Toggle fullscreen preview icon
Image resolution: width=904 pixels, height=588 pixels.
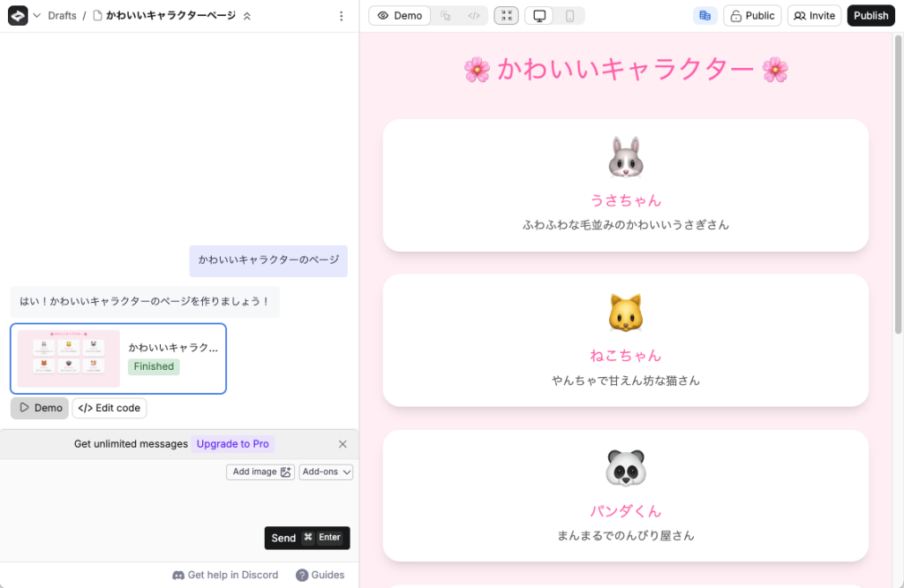point(506,16)
